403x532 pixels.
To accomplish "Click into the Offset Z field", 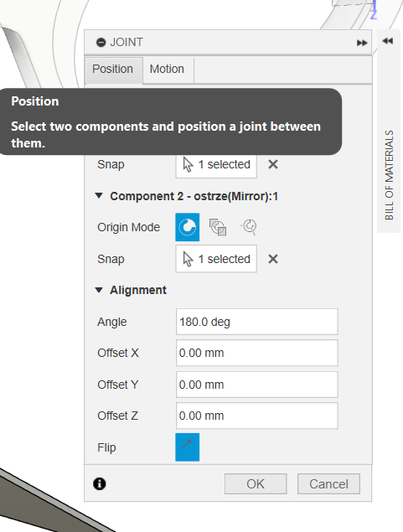I will (x=256, y=416).
